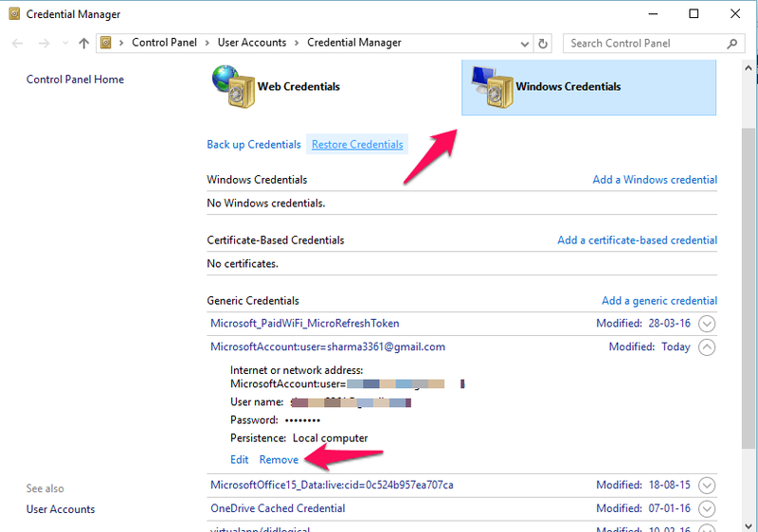Switch to Windows Credentials tab
758x532 pixels.
(x=588, y=87)
